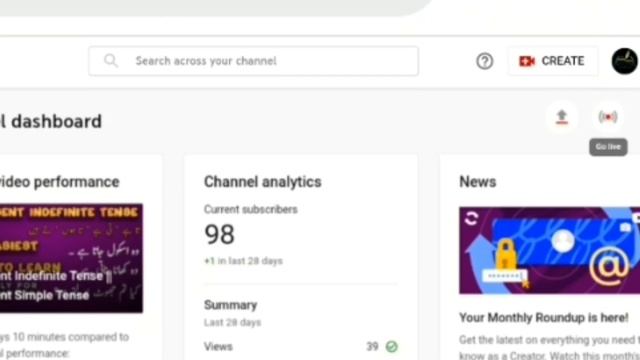This screenshot has height=360, width=640.
Task: Click the '+1 in last 28 days' text
Action: (x=243, y=261)
